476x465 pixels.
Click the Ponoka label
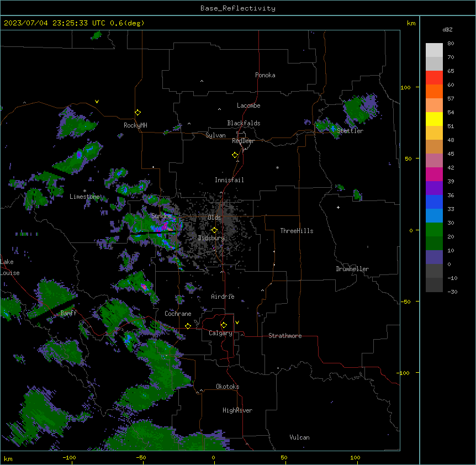click(265, 75)
